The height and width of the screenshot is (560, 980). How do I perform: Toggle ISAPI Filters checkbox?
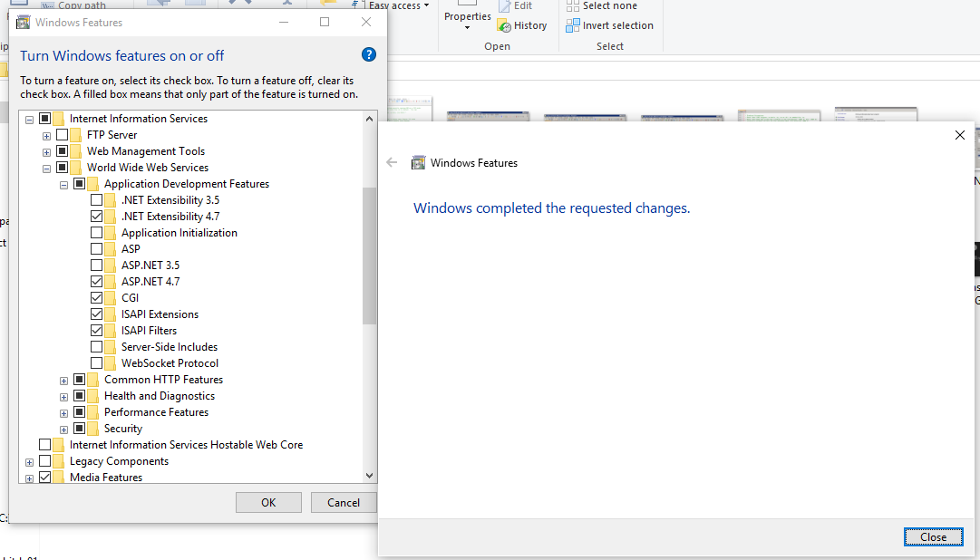pos(96,330)
